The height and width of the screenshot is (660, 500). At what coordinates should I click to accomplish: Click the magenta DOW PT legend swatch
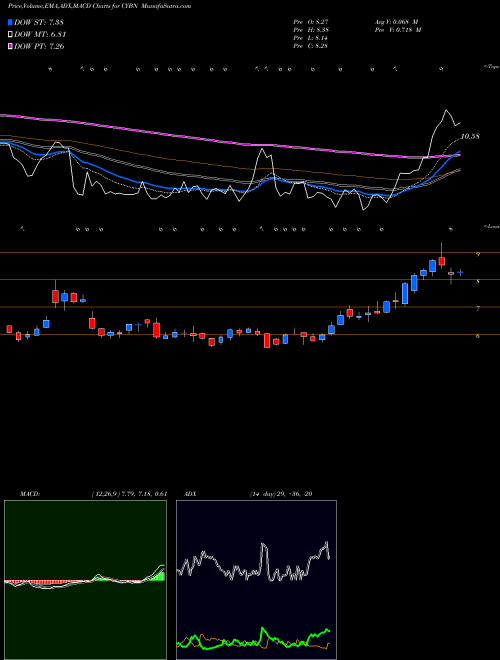coord(11,47)
